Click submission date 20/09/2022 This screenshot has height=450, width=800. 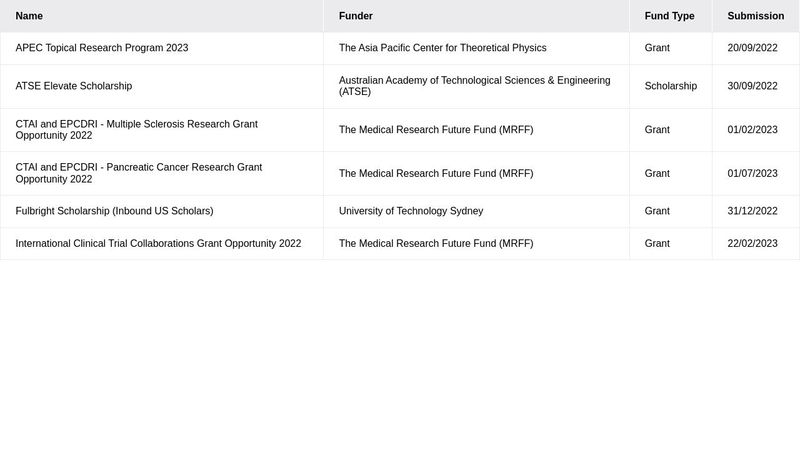tap(752, 48)
